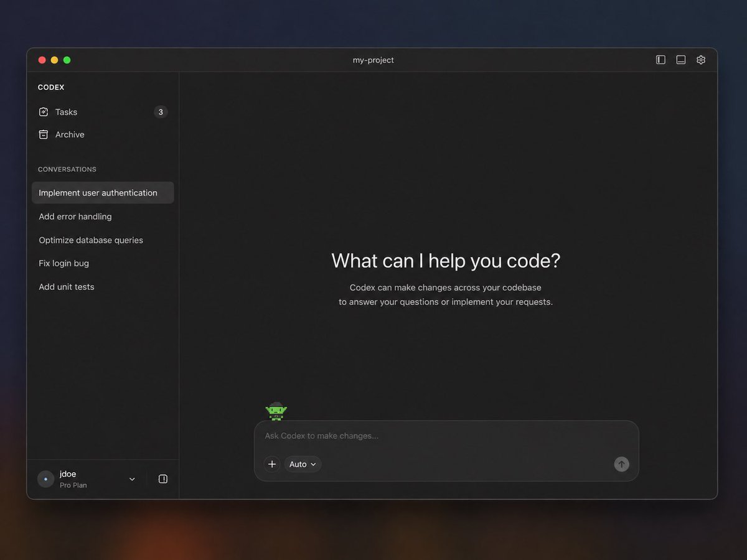
Task: Click the Tasks count badge showing 3
Action: tap(161, 112)
